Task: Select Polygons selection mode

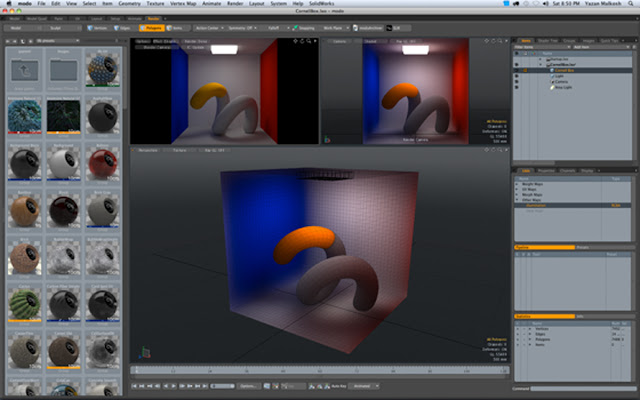Action: pyautogui.click(x=151, y=28)
